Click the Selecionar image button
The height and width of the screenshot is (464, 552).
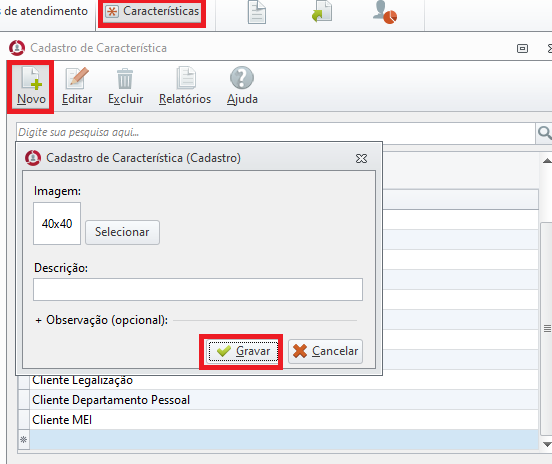click(122, 232)
